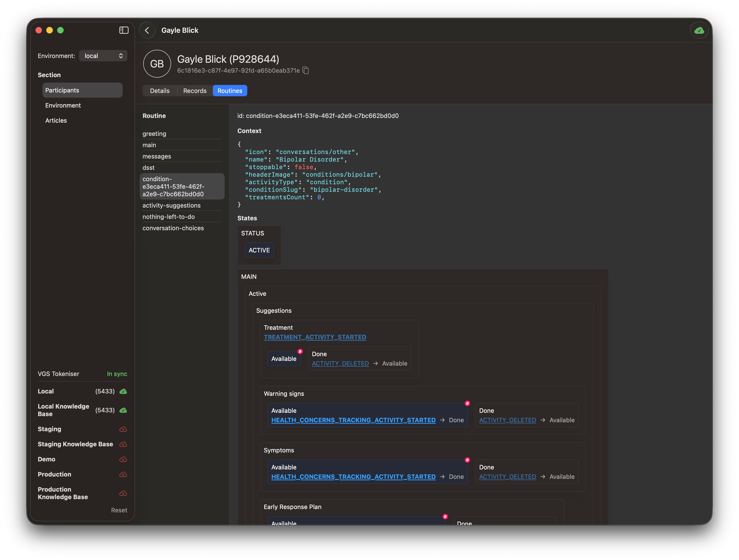Click the Local database green cloud icon
The width and height of the screenshot is (739, 560).
point(123,391)
